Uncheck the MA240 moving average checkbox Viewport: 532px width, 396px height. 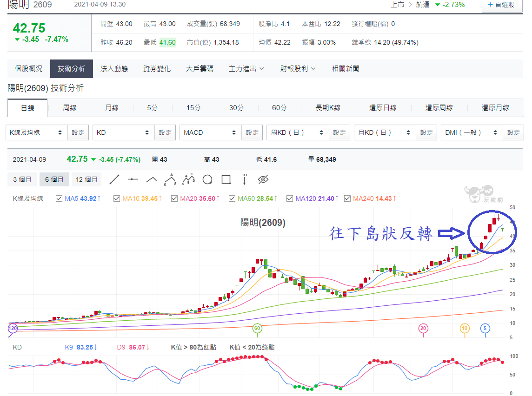(x=347, y=198)
